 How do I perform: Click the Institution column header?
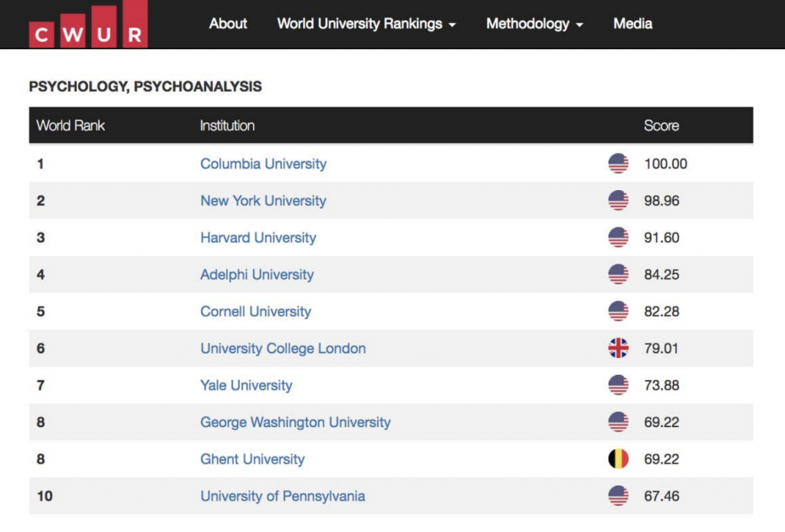227,126
